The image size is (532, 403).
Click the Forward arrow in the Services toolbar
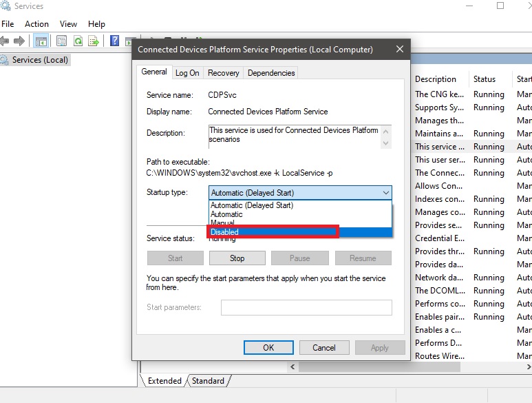[19, 41]
